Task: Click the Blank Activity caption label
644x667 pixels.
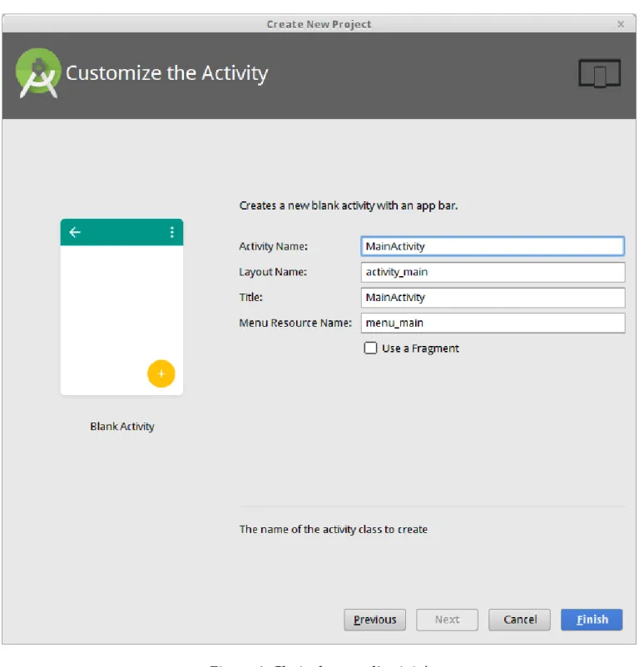Action: 122,427
